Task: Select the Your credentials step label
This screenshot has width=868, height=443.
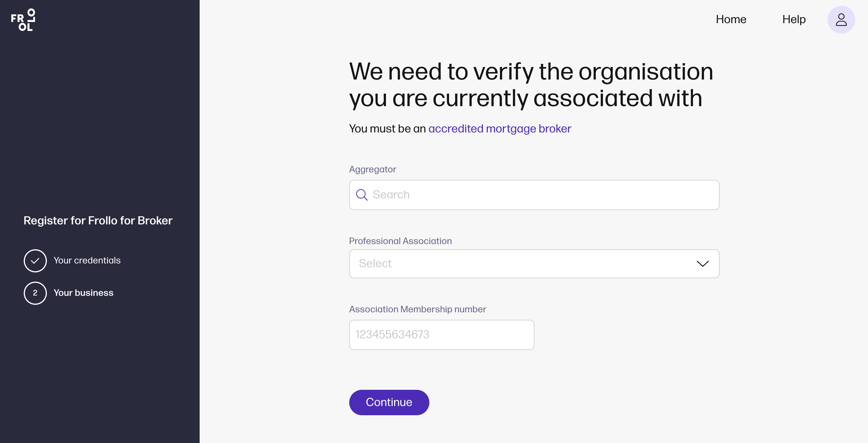Action: 87,261
